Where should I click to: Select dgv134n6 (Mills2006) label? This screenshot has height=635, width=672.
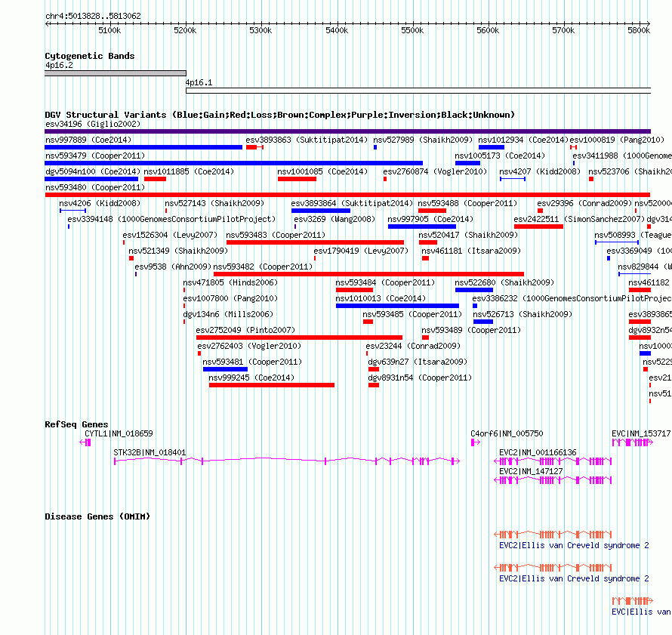(228, 314)
